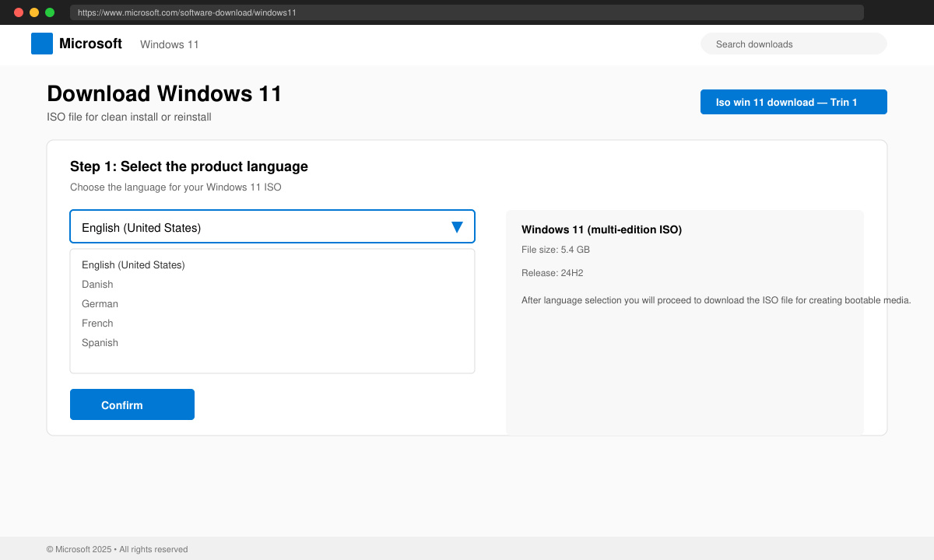Click the Choose the language for your ISO text
The image size is (934, 560).
[x=176, y=187]
